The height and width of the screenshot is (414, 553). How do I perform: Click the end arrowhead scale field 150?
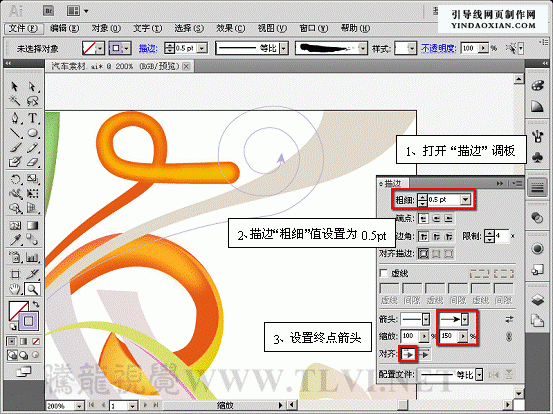click(449, 336)
